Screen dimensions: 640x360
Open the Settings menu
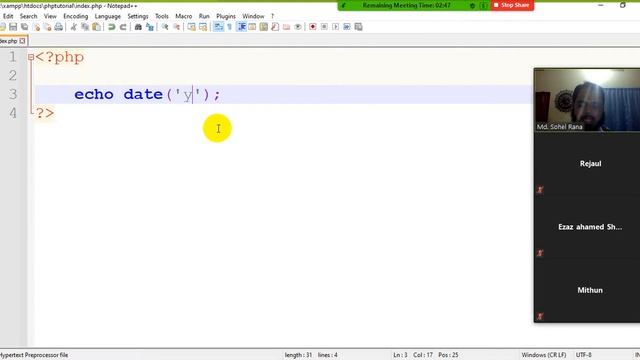coord(138,16)
